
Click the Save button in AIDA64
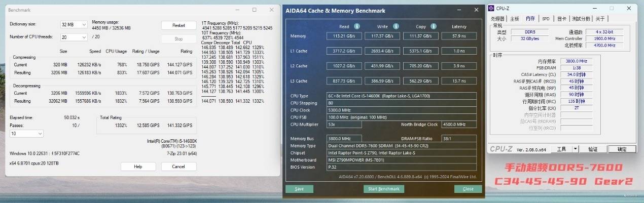tap(299, 189)
